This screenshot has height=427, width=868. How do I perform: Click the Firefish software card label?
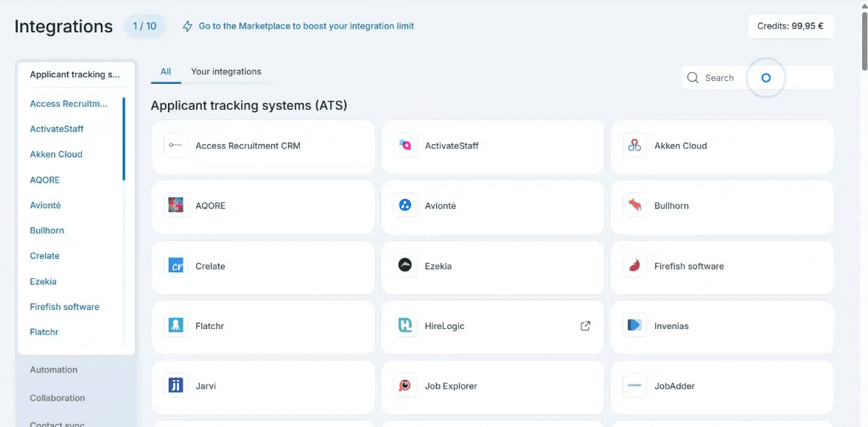689,266
